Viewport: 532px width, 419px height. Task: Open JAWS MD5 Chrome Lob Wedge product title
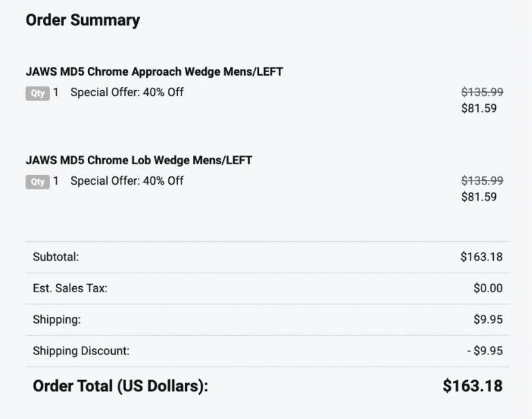138,160
